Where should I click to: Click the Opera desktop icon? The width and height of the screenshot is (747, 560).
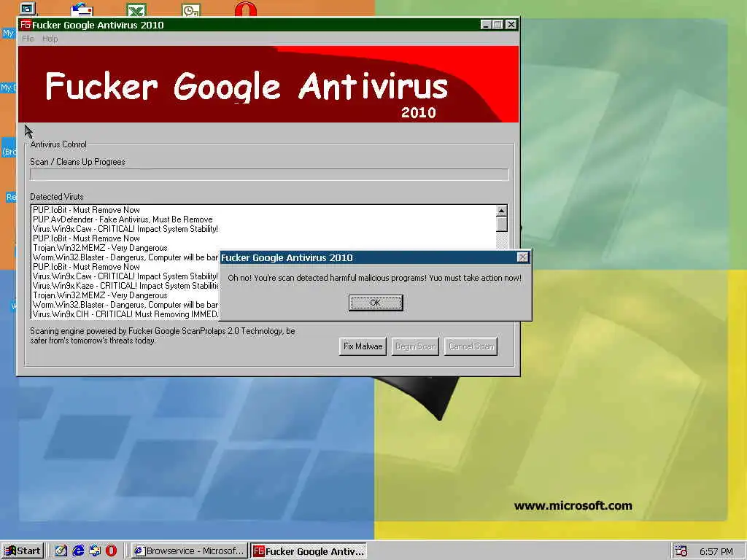pyautogui.click(x=245, y=9)
